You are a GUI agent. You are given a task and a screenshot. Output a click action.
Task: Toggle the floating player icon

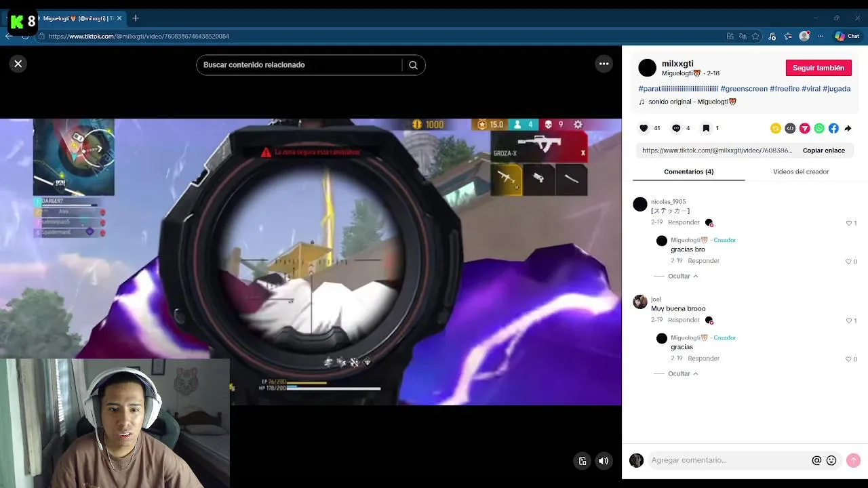coord(583,461)
